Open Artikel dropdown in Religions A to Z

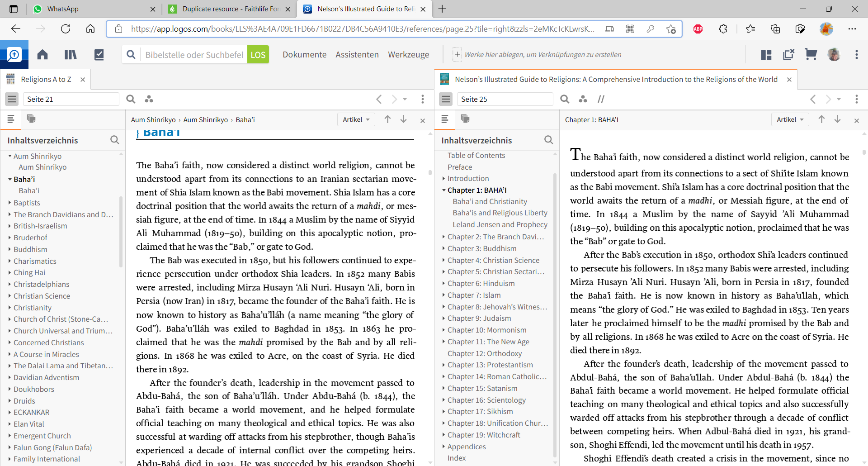[x=356, y=119]
